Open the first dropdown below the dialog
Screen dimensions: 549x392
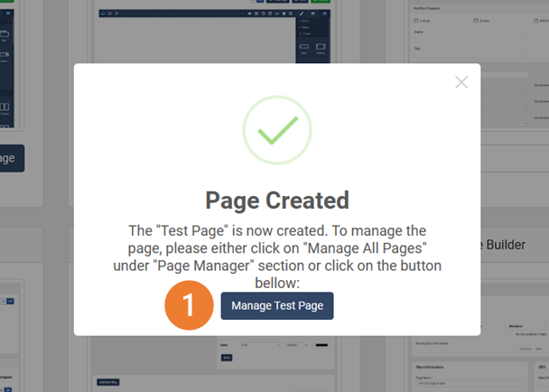[x=261, y=345]
